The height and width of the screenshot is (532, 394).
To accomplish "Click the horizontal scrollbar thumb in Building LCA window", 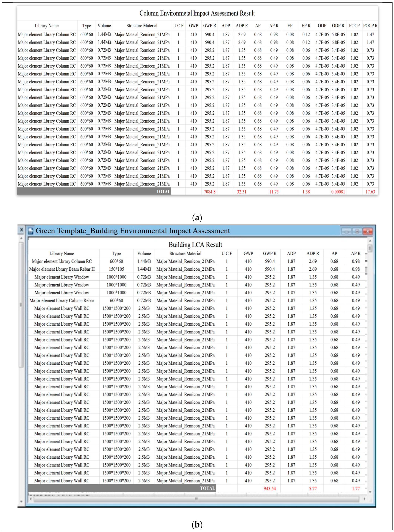I will click(x=196, y=499).
